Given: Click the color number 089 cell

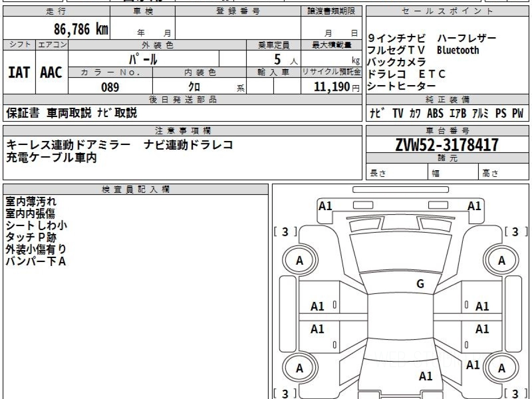Looking at the screenshot, I should tap(110, 87).
